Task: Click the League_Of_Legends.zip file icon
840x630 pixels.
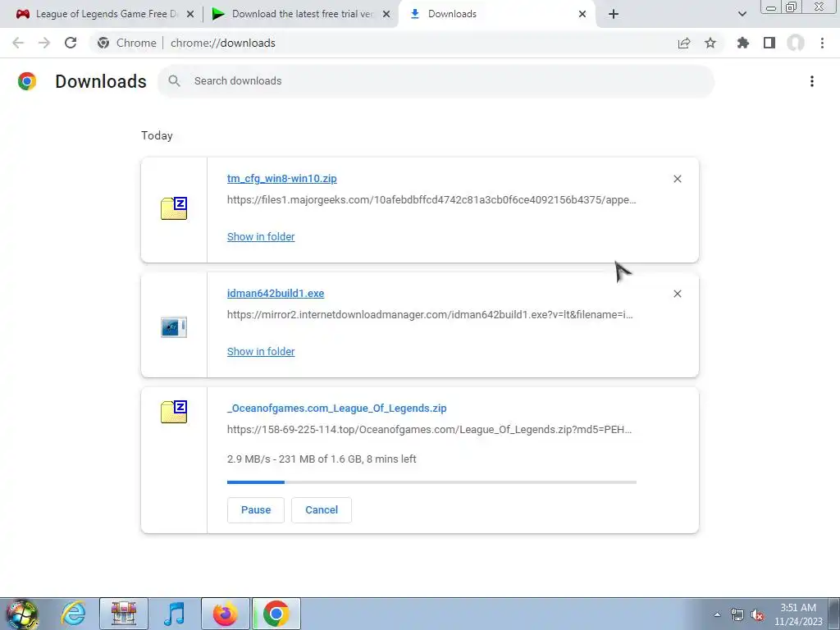Action: tap(174, 412)
